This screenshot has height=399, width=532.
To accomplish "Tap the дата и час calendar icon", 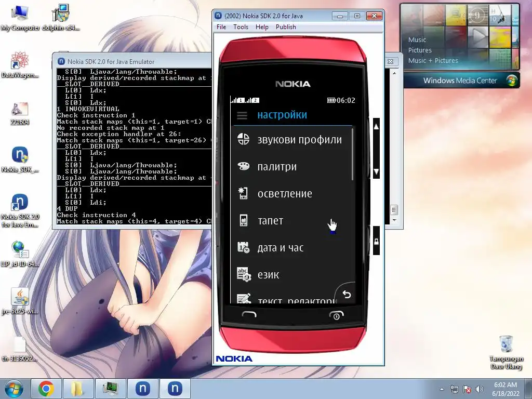I will pyautogui.click(x=243, y=248).
